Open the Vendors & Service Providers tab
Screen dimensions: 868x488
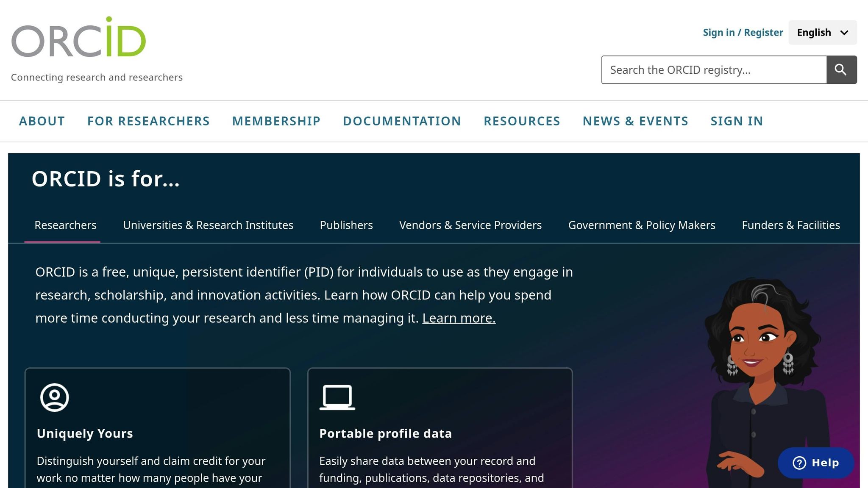[470, 225]
